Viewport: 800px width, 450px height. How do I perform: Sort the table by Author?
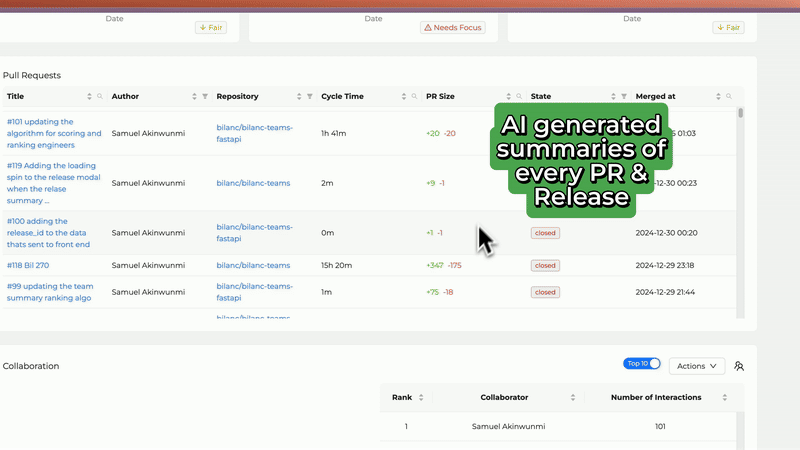click(x=194, y=96)
